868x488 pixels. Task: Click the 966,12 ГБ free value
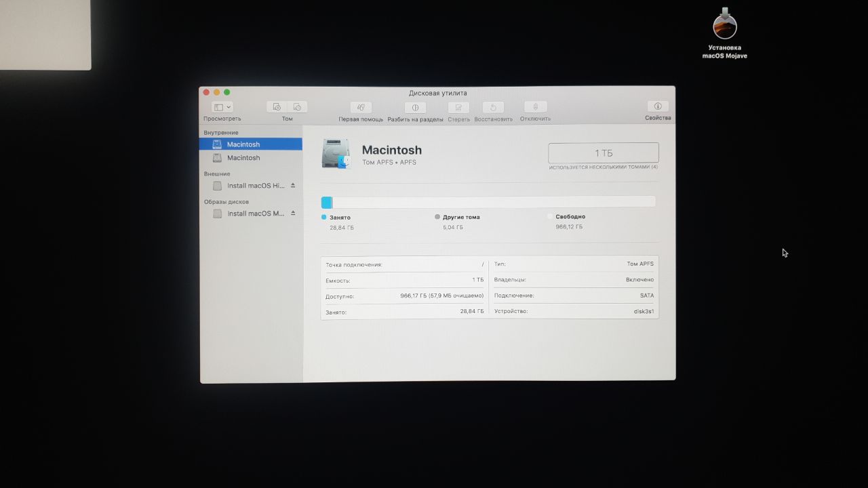(569, 227)
